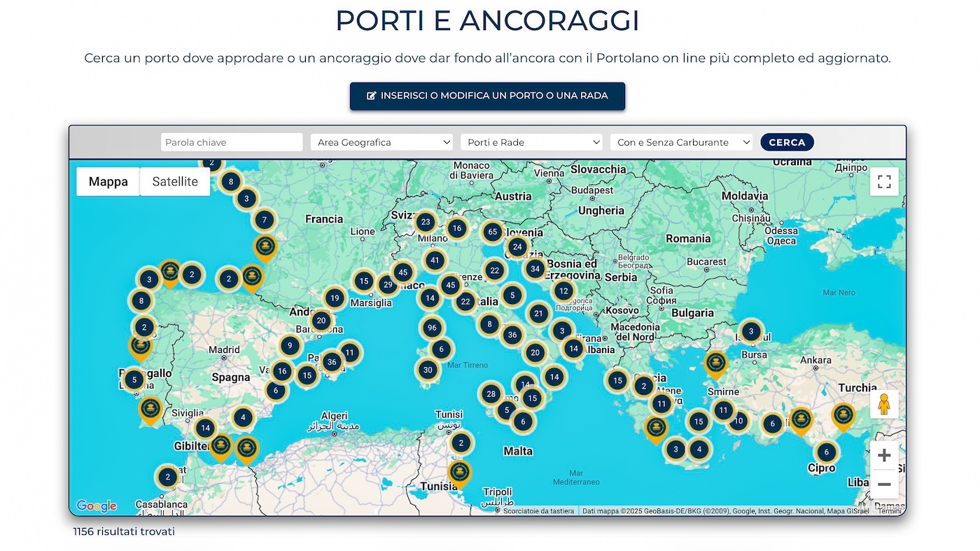The image size is (980, 551).
Task: Click the fullscreen map icon
Action: click(x=884, y=181)
